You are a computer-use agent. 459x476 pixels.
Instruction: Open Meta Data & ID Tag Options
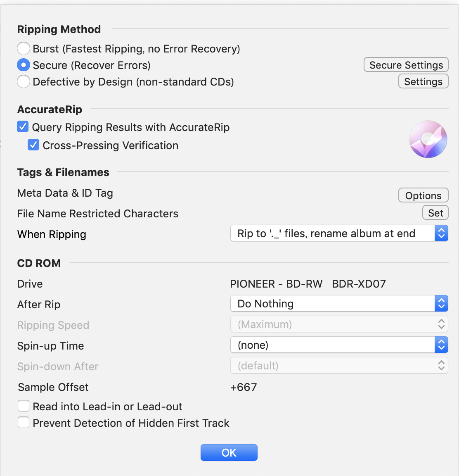[x=423, y=195]
